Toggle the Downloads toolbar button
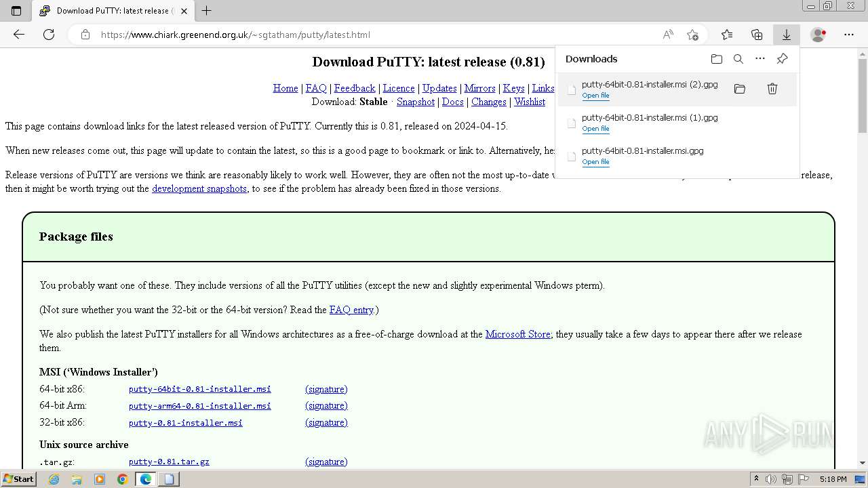This screenshot has width=868, height=488. [x=787, y=35]
